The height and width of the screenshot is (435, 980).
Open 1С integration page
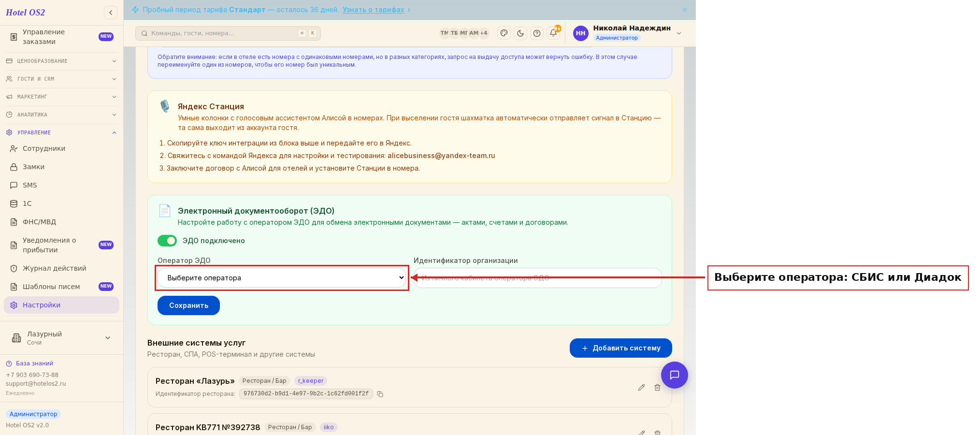tap(61, 203)
